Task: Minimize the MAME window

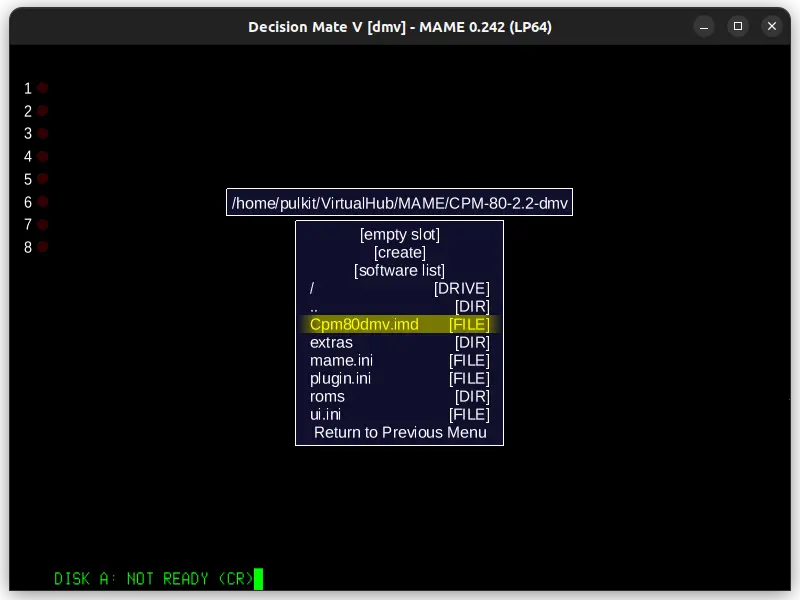Action: coord(704,26)
